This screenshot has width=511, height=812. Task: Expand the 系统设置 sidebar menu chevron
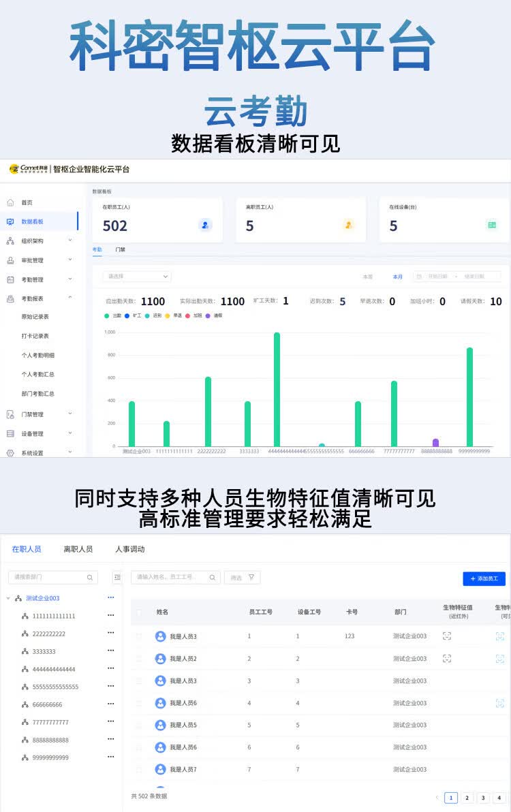(x=70, y=452)
